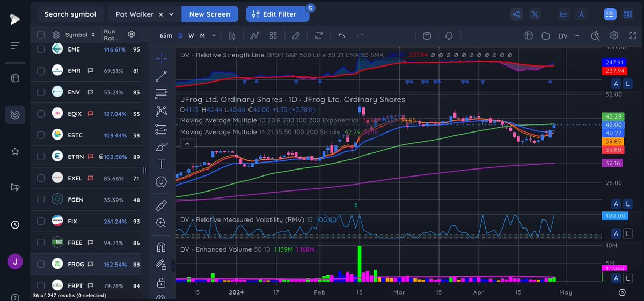Viewport: 644px width, 301px height.
Task: Sort by the Symbol column arrows
Action: pos(93,34)
